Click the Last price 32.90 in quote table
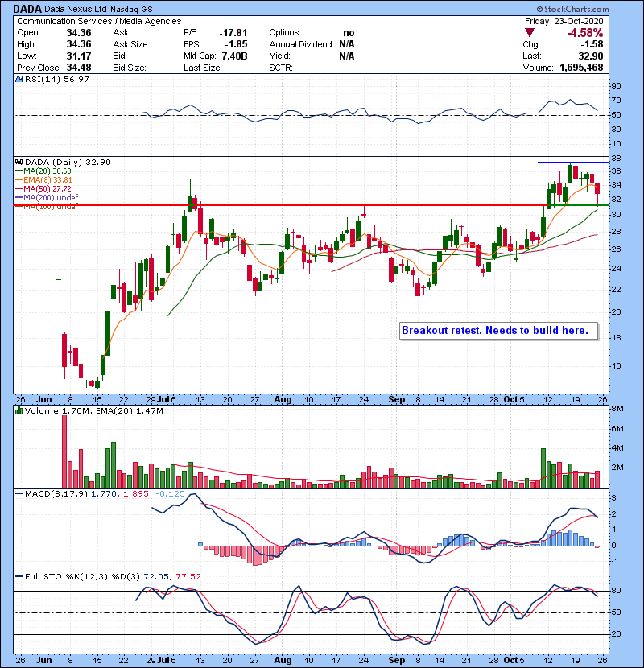644x668 pixels. pyautogui.click(x=590, y=56)
